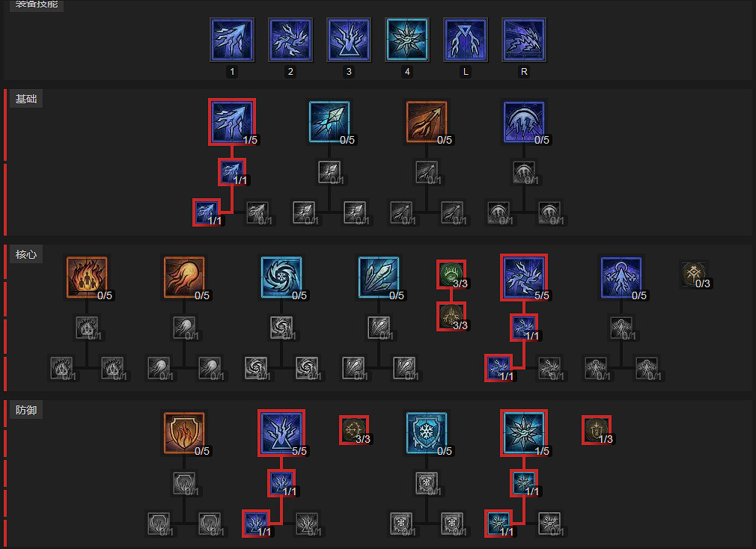Add point to arc lash basic skill 0/5
The height and width of the screenshot is (549, 756).
tap(524, 122)
